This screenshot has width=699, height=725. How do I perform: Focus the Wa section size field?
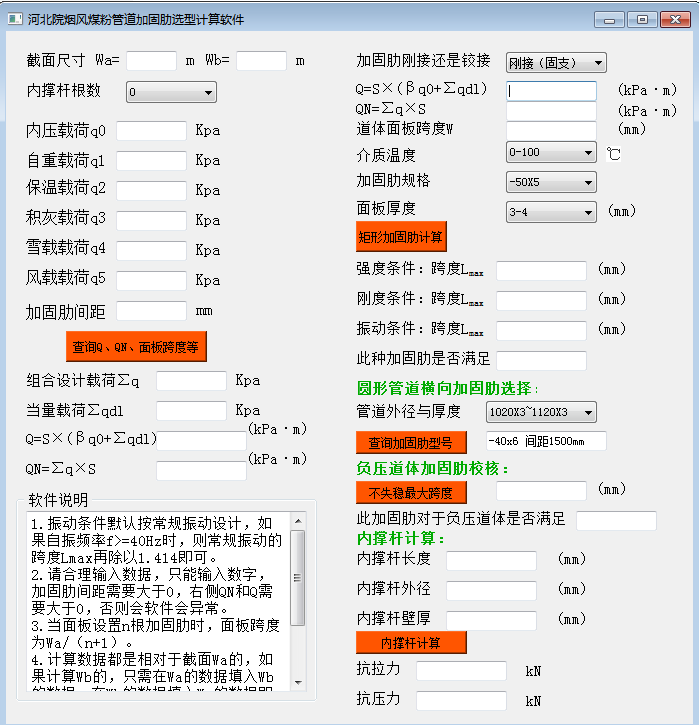[152, 61]
